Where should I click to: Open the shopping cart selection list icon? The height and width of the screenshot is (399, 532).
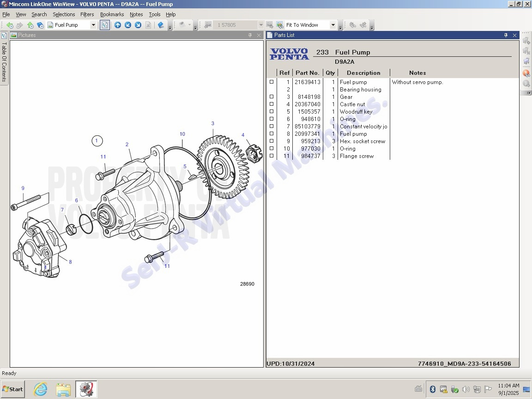[526, 61]
